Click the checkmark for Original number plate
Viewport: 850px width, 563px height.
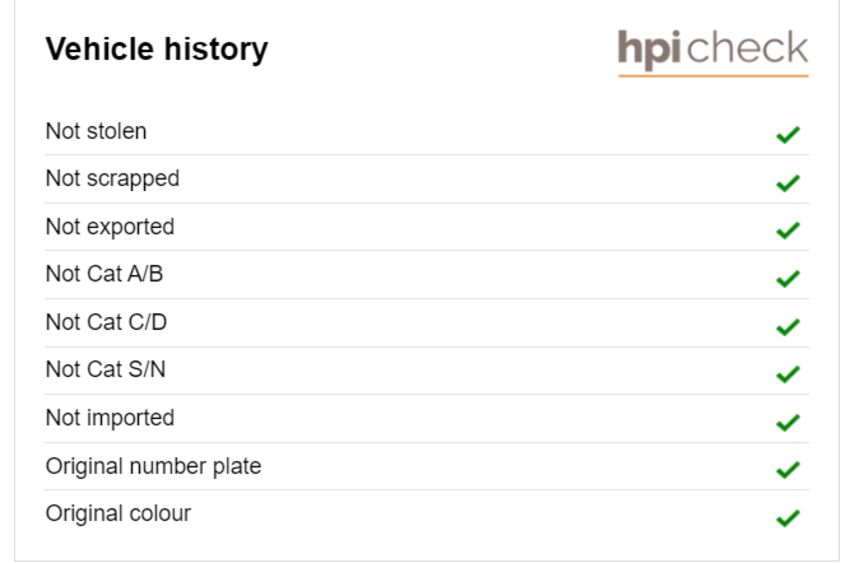(788, 470)
